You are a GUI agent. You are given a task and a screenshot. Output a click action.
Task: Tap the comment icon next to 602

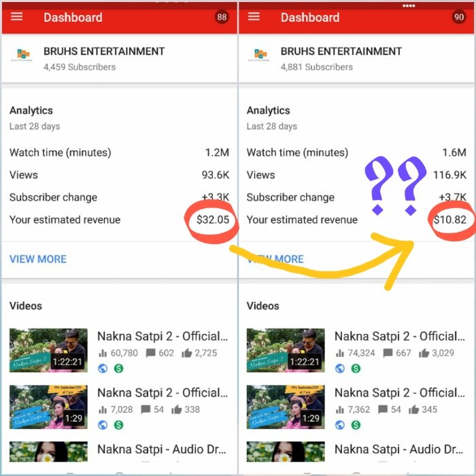coord(150,353)
